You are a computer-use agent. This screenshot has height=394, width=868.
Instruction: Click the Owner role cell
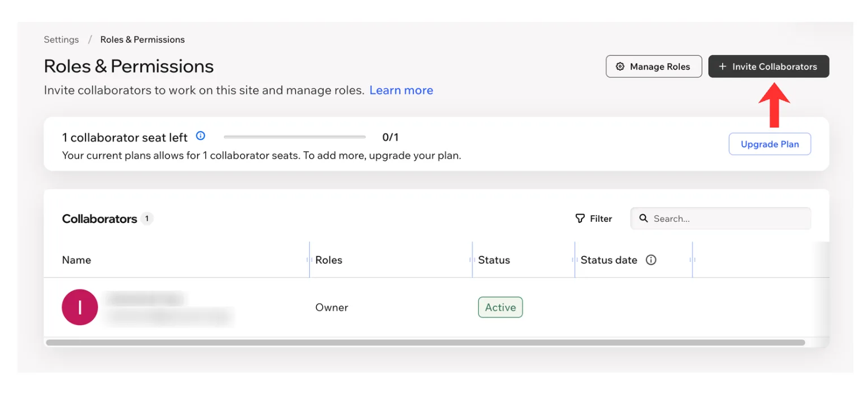click(332, 308)
